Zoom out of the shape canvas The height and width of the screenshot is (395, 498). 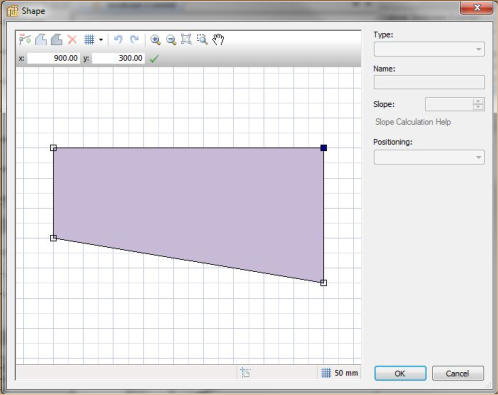171,40
